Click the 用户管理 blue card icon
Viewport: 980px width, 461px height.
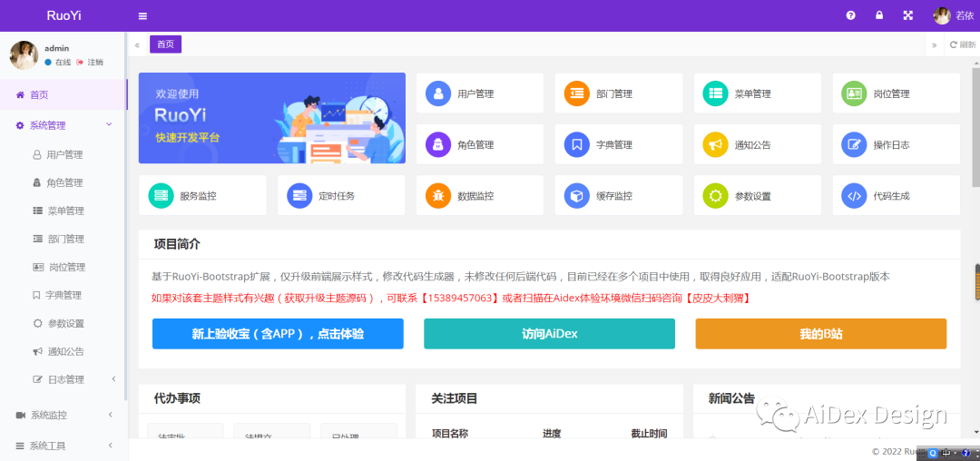click(x=439, y=93)
